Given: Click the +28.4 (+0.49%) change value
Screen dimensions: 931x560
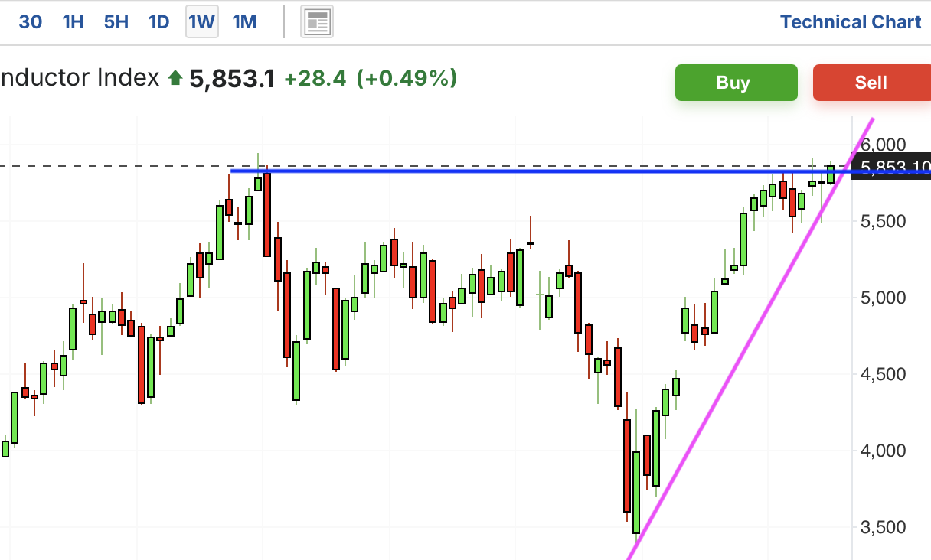Looking at the screenshot, I should (371, 78).
